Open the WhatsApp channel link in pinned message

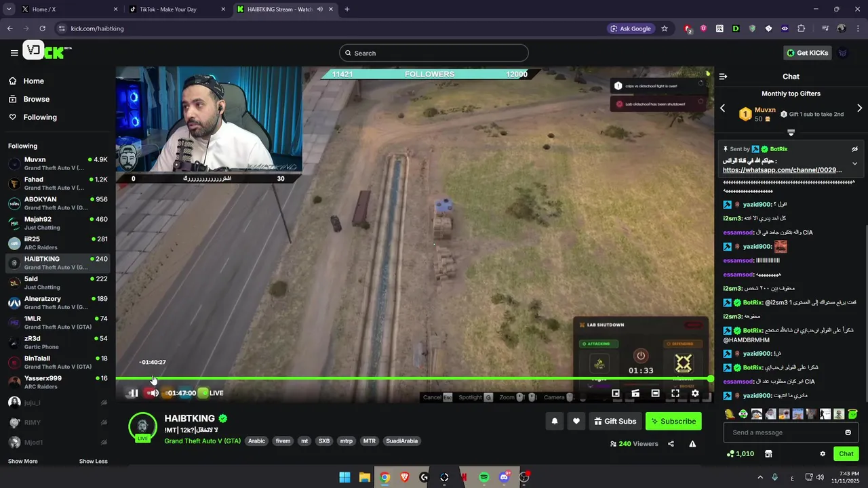point(783,170)
